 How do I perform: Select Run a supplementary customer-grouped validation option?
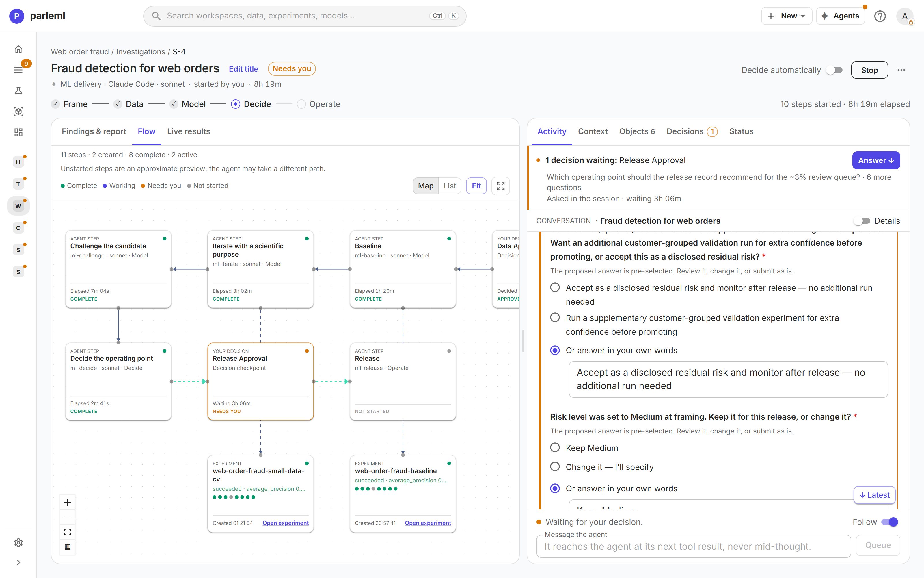point(555,318)
